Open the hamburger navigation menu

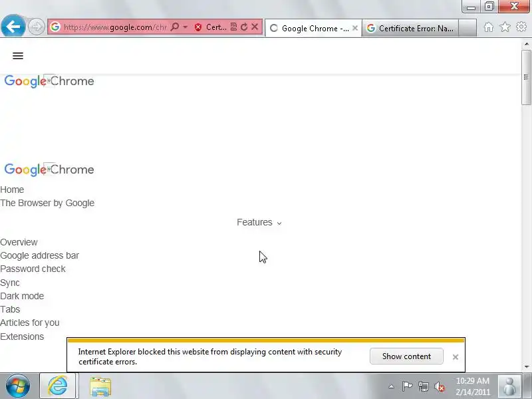tap(18, 56)
